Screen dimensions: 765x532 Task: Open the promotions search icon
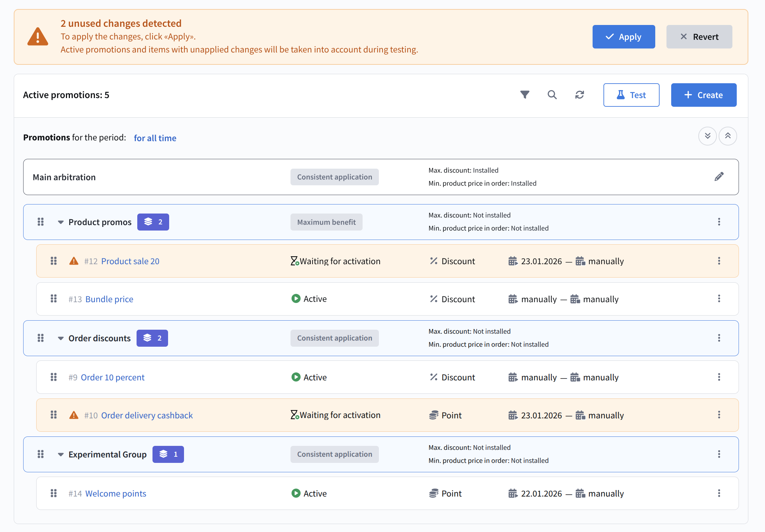click(x=552, y=95)
